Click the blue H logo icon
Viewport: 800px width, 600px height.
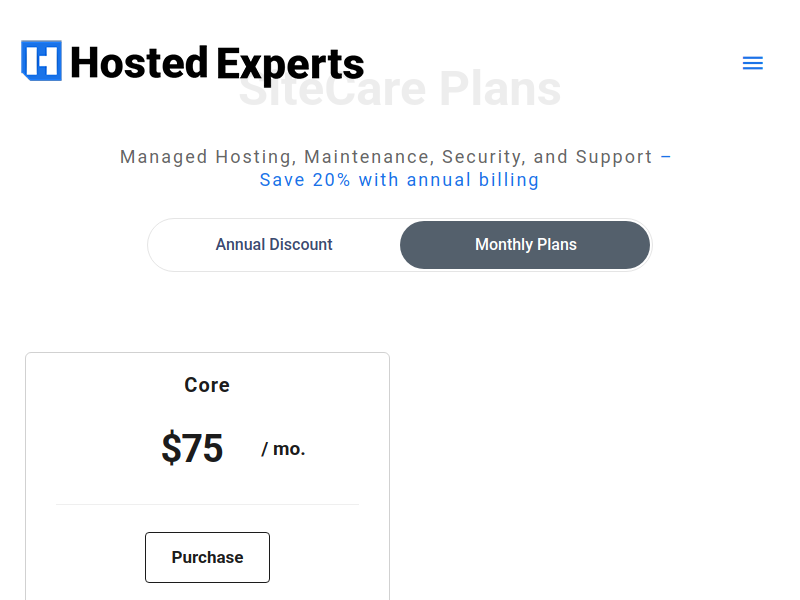(41, 61)
